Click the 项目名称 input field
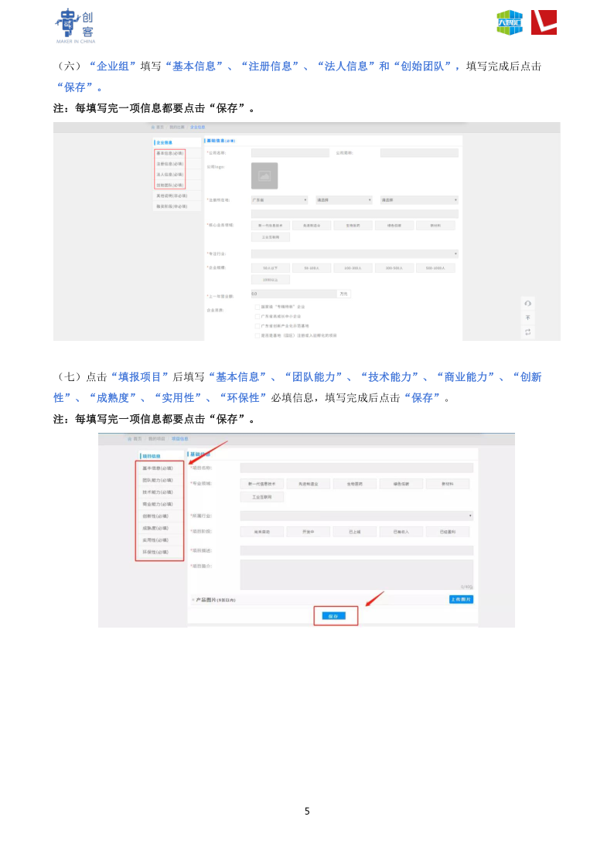This screenshot has width=614, height=868. [356, 468]
